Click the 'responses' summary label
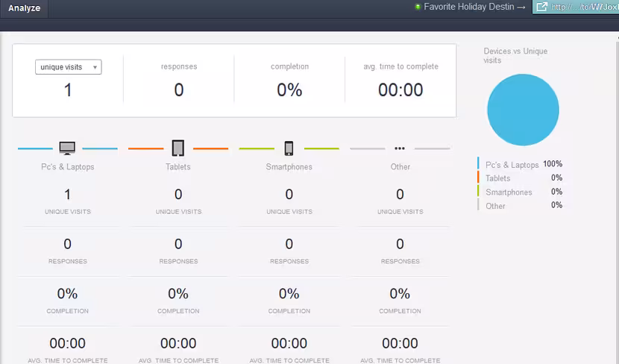The image size is (619, 364). [x=179, y=66]
